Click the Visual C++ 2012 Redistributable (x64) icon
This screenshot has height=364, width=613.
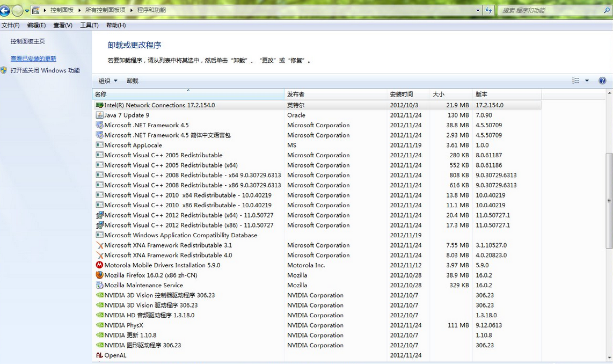click(x=99, y=215)
